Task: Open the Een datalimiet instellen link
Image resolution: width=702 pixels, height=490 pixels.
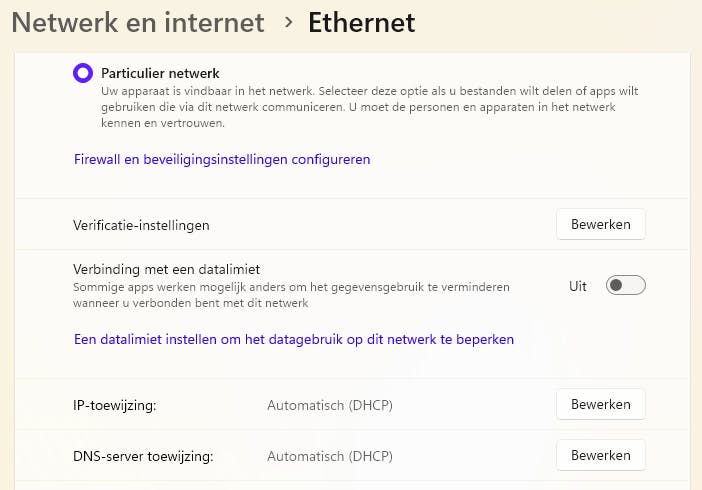Action: coord(294,339)
